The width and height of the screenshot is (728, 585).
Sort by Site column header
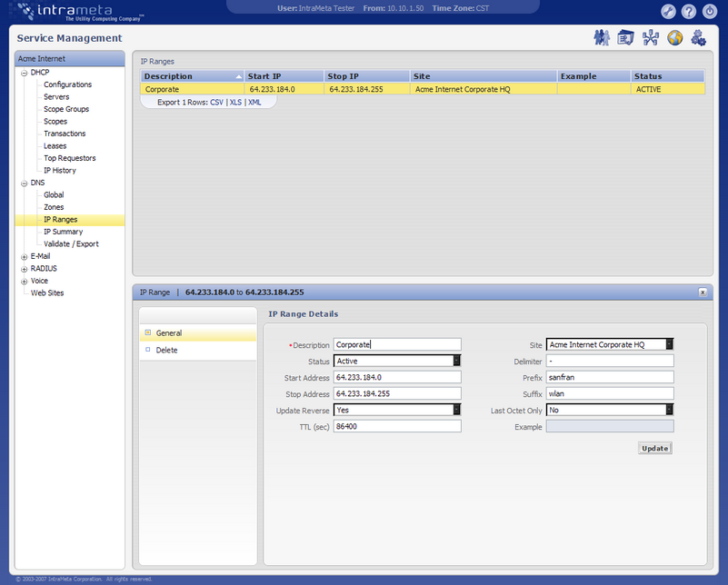[484, 76]
